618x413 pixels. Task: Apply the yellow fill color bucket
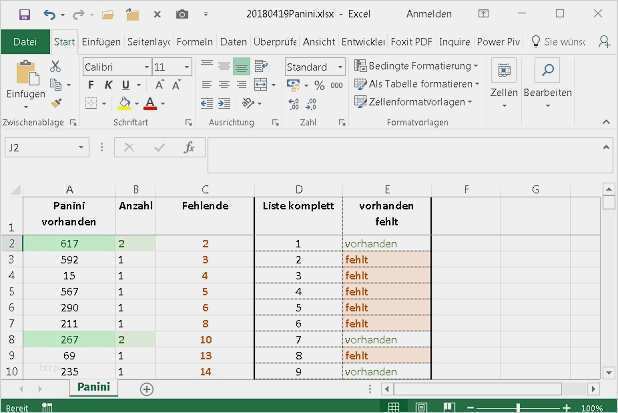[124, 104]
